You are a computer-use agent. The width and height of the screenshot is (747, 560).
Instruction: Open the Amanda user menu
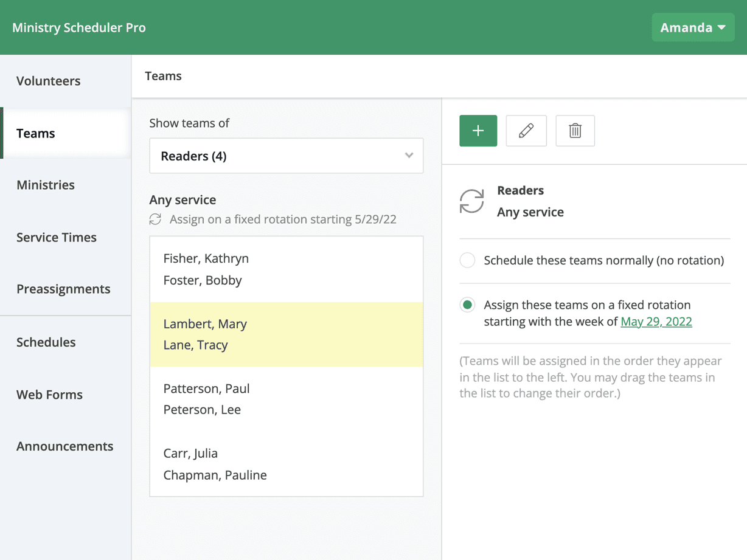pos(693,27)
